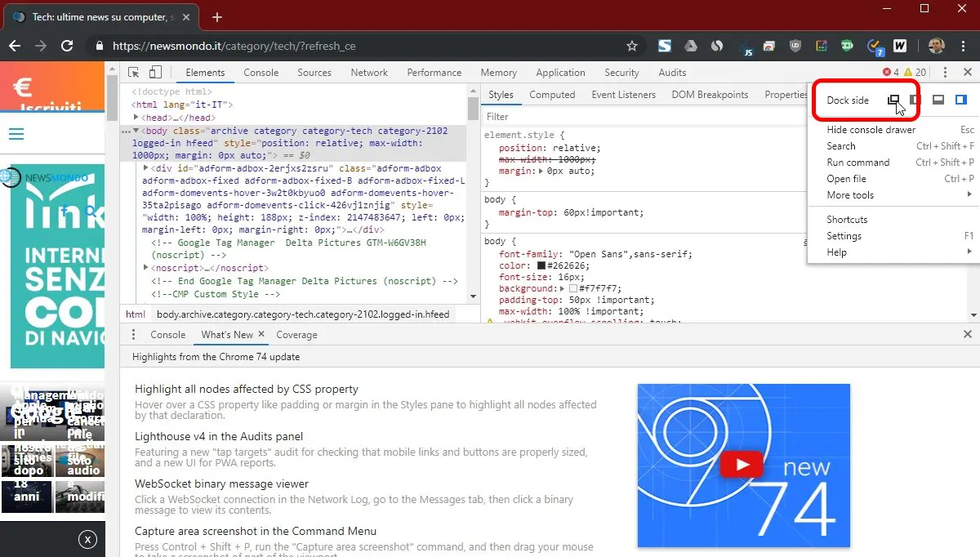Toggle device toolbar icon
980x557 pixels.
tap(156, 72)
